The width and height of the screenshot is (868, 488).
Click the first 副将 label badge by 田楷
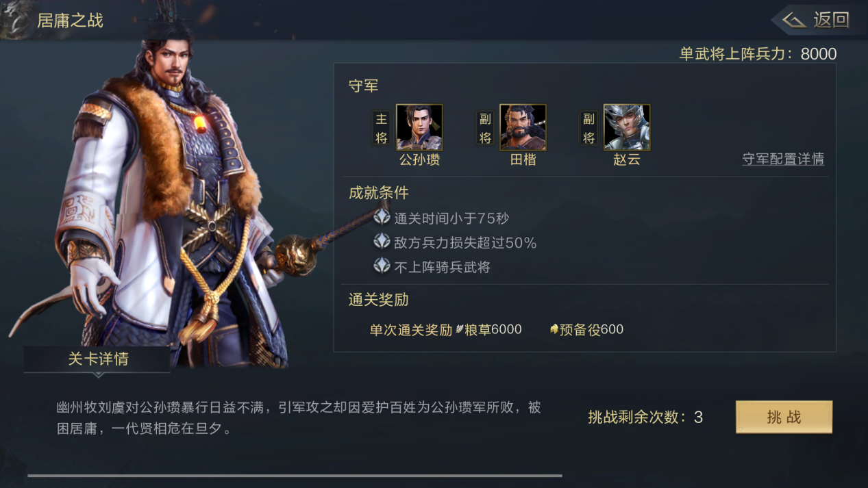click(485, 128)
